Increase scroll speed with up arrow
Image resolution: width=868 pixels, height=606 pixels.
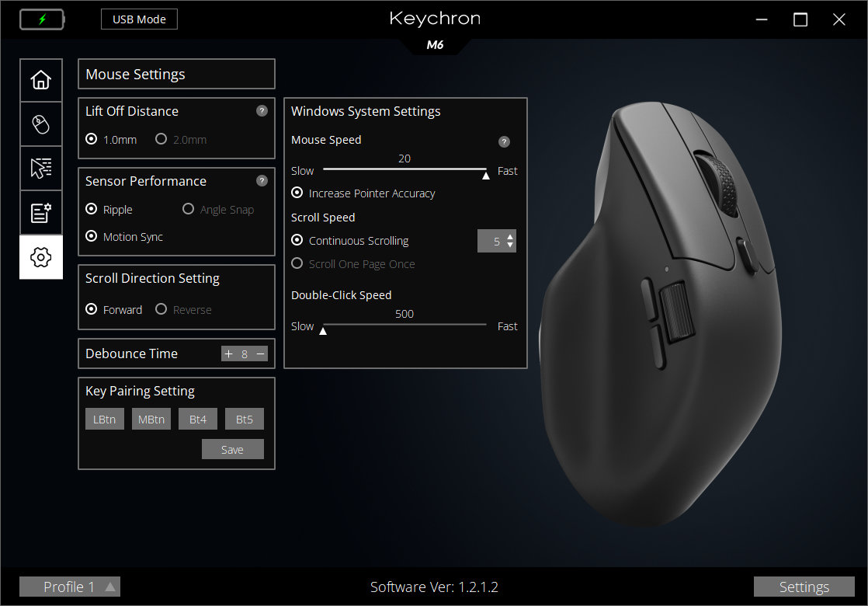point(510,236)
